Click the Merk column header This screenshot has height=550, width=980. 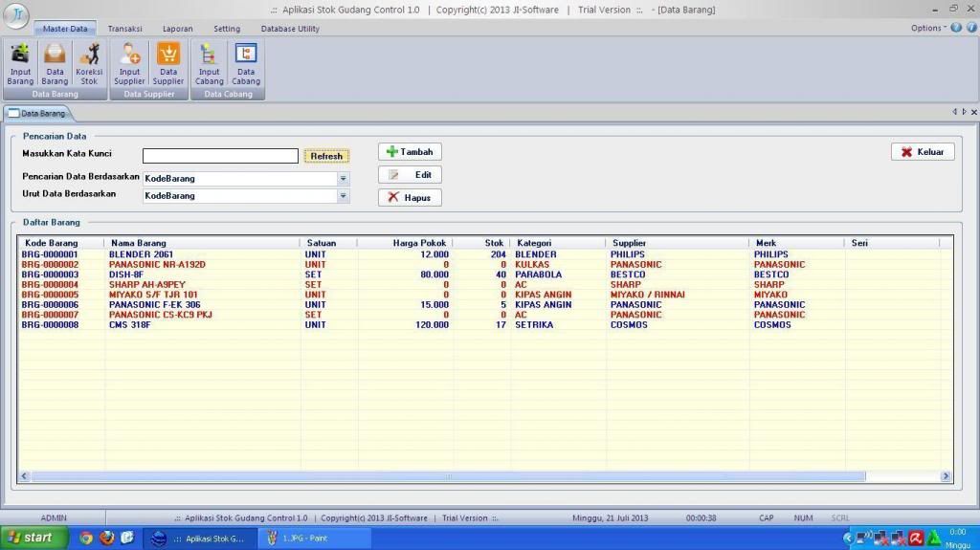(x=797, y=243)
